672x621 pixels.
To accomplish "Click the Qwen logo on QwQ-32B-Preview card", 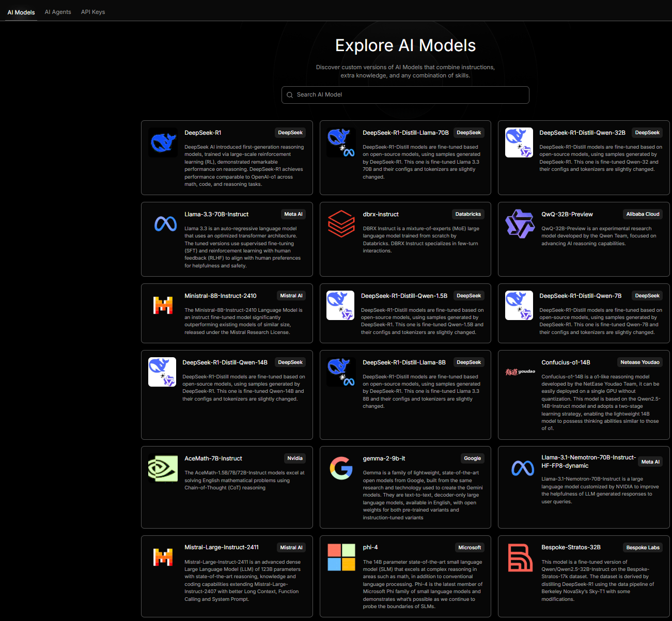I will 520,224.
